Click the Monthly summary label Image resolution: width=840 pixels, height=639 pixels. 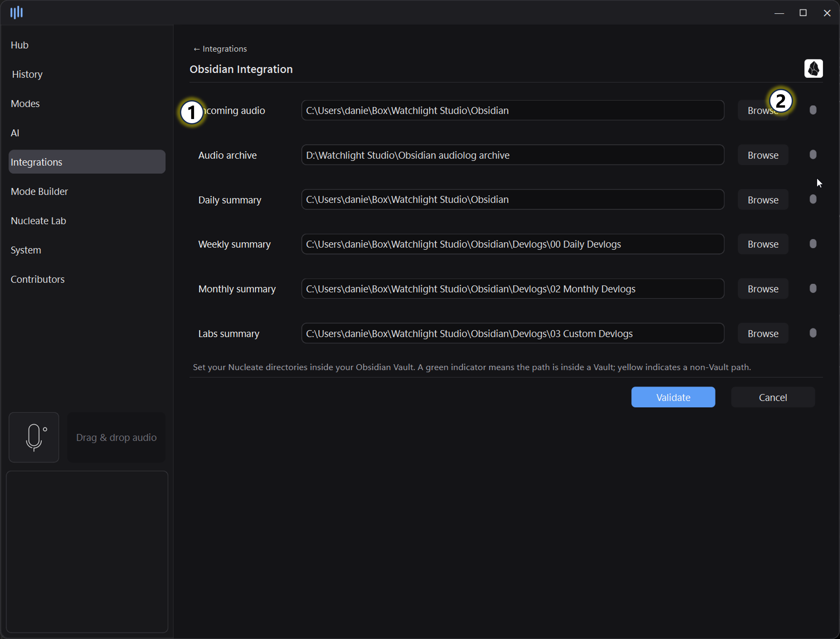[237, 289]
